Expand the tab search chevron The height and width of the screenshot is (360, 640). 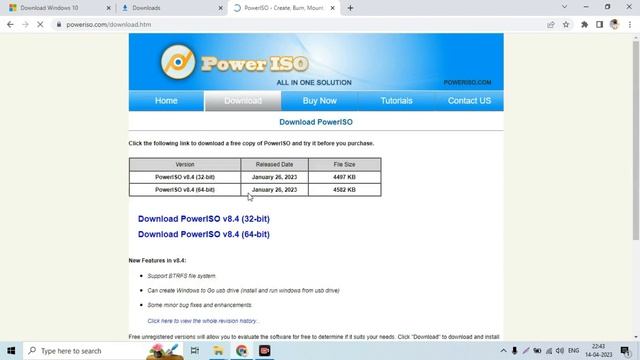(564, 7)
